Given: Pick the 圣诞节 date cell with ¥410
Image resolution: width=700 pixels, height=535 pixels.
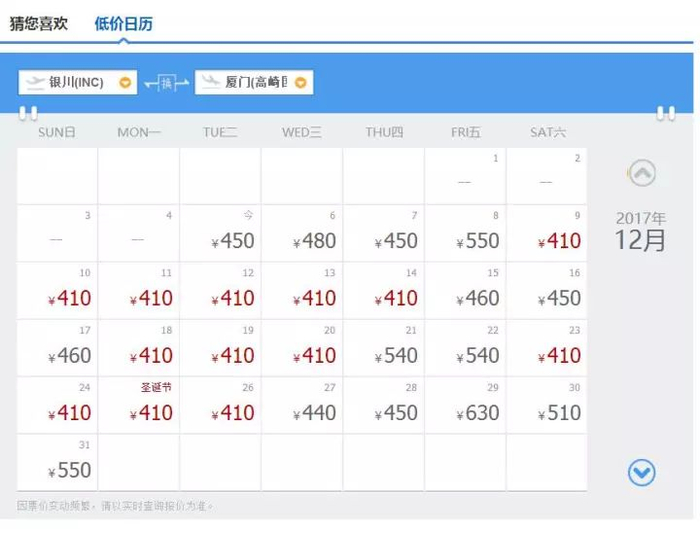Looking at the screenshot, I should (139, 405).
